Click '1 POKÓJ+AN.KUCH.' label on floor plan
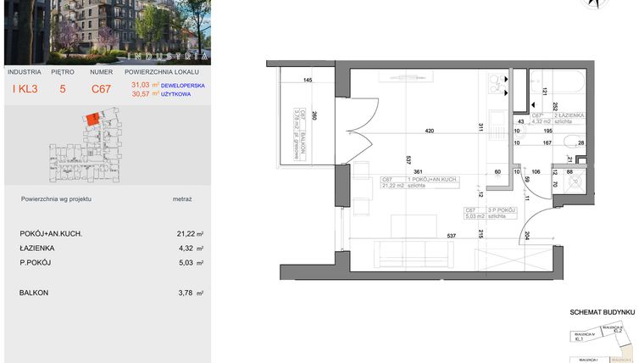The height and width of the screenshot is (363, 644). [x=432, y=180]
